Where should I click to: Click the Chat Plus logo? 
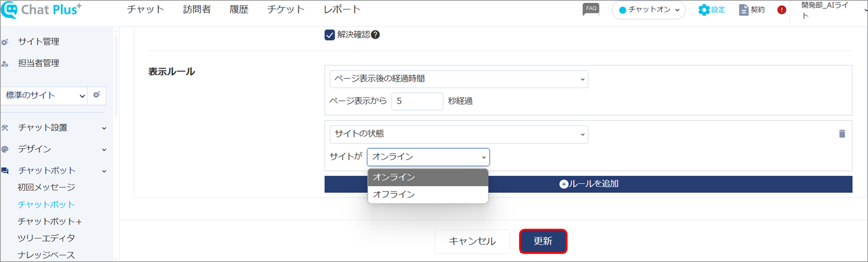click(x=42, y=10)
